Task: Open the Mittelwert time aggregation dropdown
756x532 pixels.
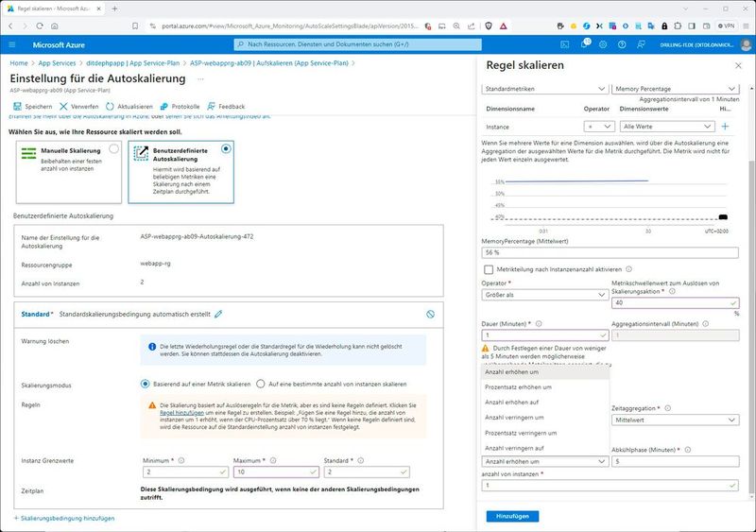Action: click(675, 420)
